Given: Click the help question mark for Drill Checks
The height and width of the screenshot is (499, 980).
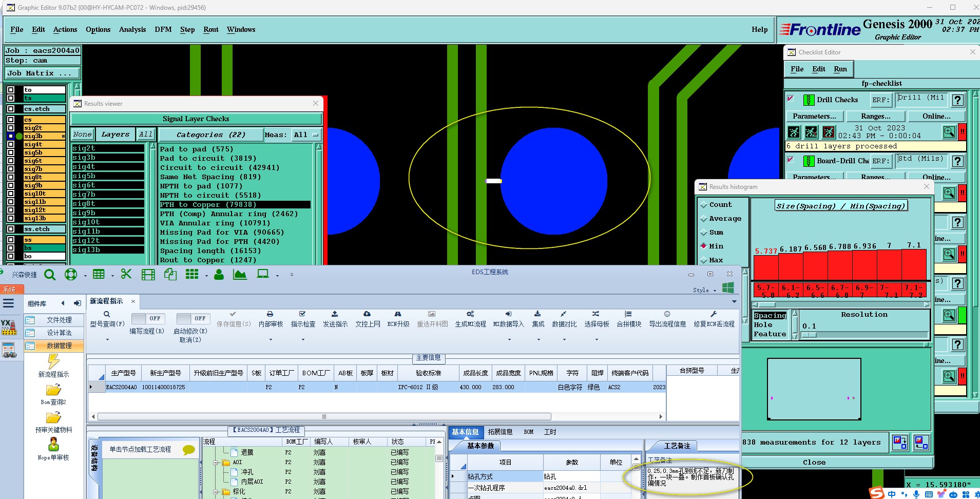Looking at the screenshot, I should (x=958, y=100).
